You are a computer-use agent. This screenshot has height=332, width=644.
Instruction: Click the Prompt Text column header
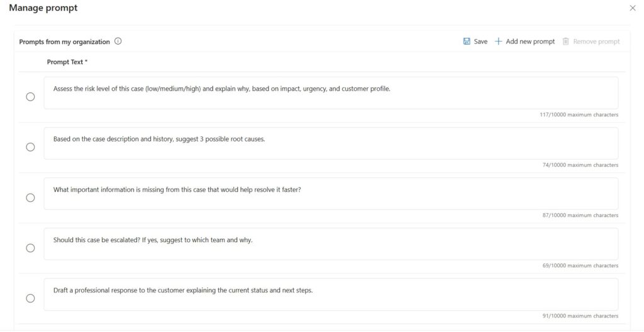(x=67, y=62)
